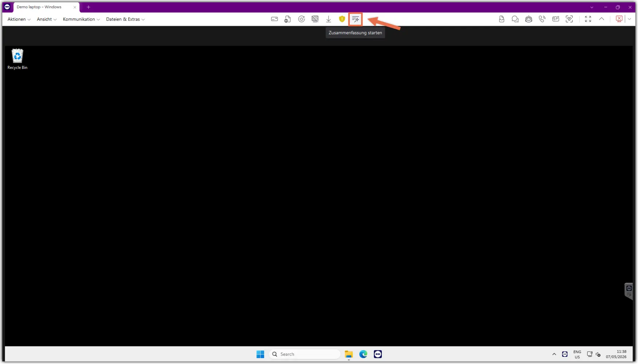This screenshot has width=638, height=364.
Task: Click the download arrow toolbar icon
Action: point(328,19)
